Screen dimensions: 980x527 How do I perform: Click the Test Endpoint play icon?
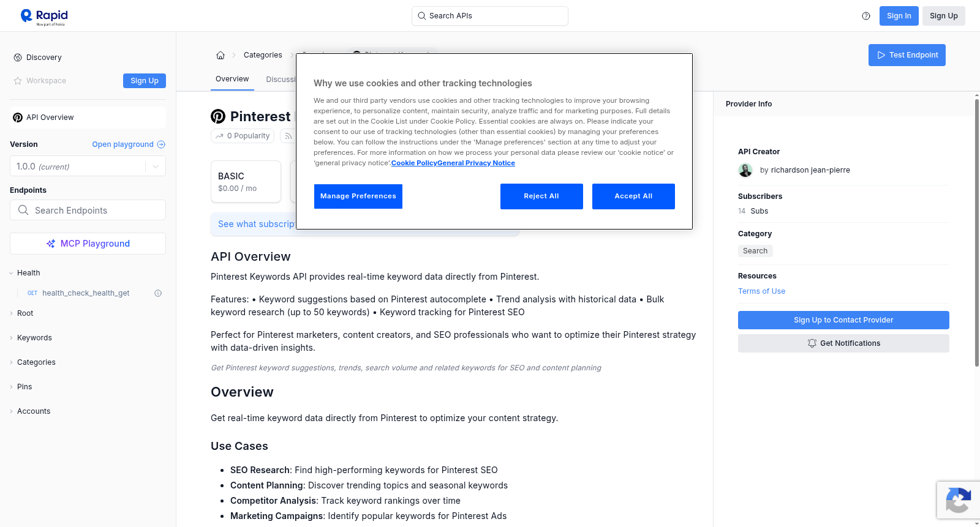coord(881,55)
